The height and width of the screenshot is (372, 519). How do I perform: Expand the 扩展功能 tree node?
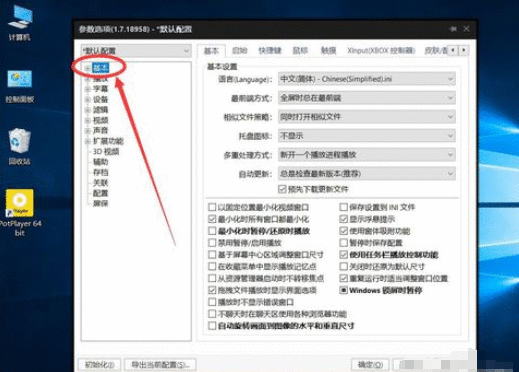coord(87,141)
